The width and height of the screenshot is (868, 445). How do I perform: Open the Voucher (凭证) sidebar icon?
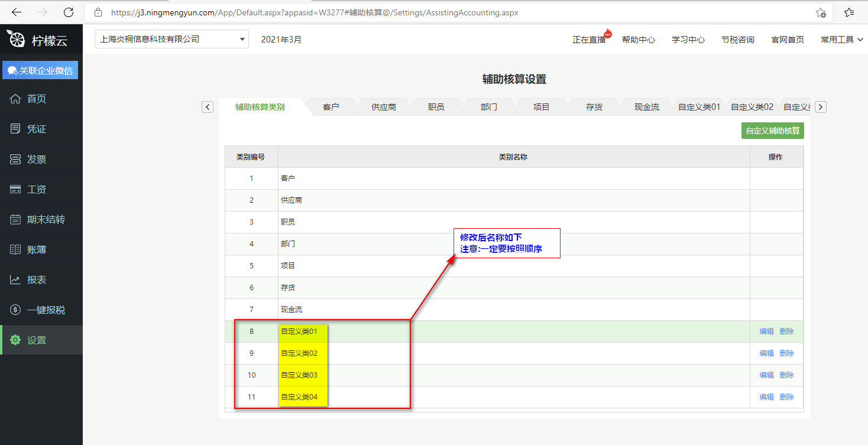pos(15,129)
